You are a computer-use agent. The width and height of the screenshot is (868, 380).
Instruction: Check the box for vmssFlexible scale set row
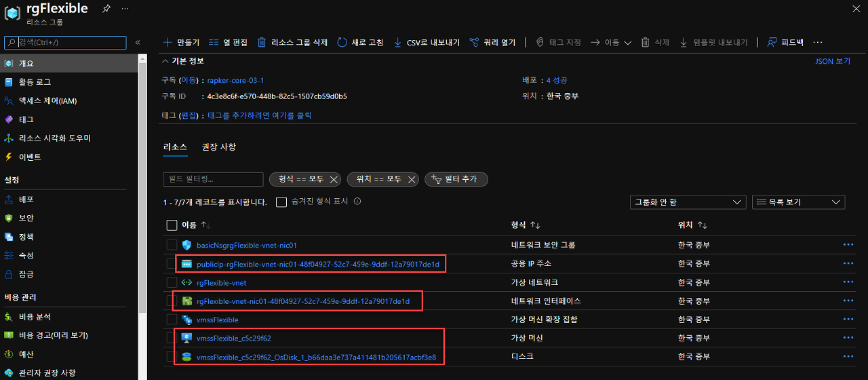coord(172,320)
